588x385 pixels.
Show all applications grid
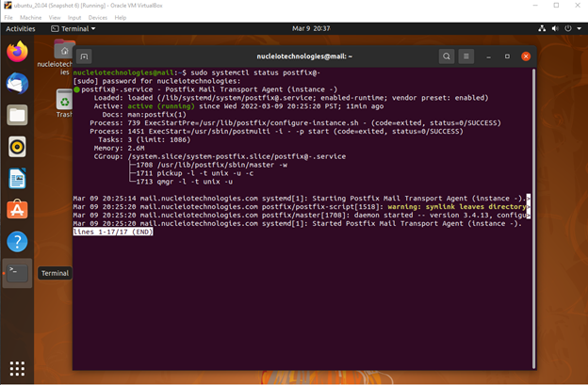click(x=17, y=368)
